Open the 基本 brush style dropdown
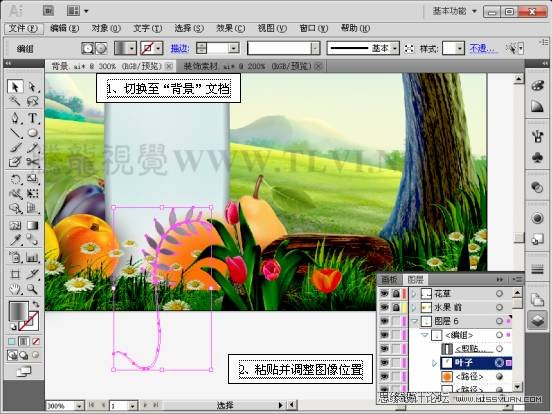 coord(395,48)
